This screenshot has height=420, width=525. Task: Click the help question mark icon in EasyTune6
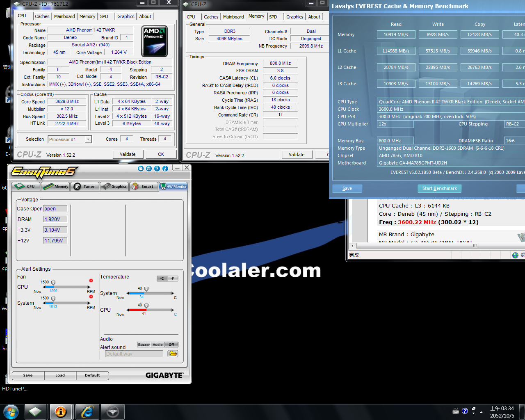click(157, 169)
